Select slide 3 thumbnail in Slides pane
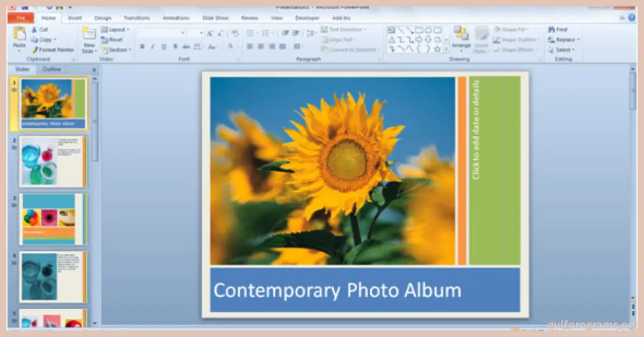Viewport: 644px width, 337px height. tap(52, 219)
